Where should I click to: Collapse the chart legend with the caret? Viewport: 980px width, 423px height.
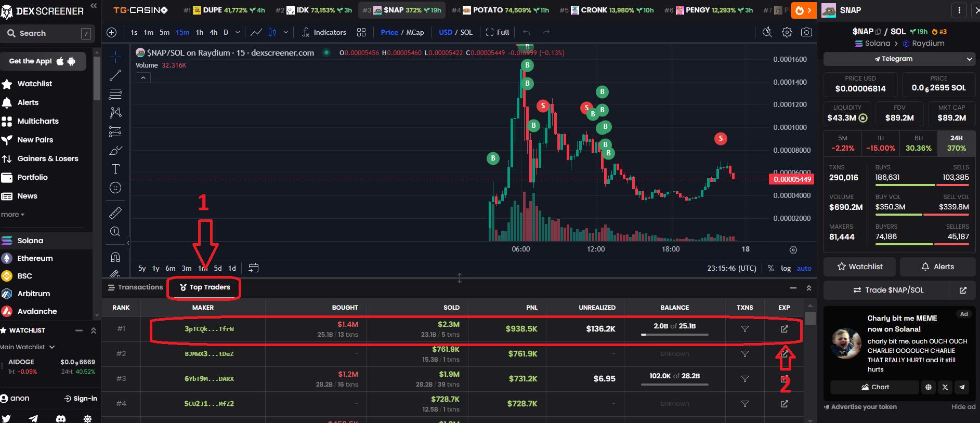point(143,78)
